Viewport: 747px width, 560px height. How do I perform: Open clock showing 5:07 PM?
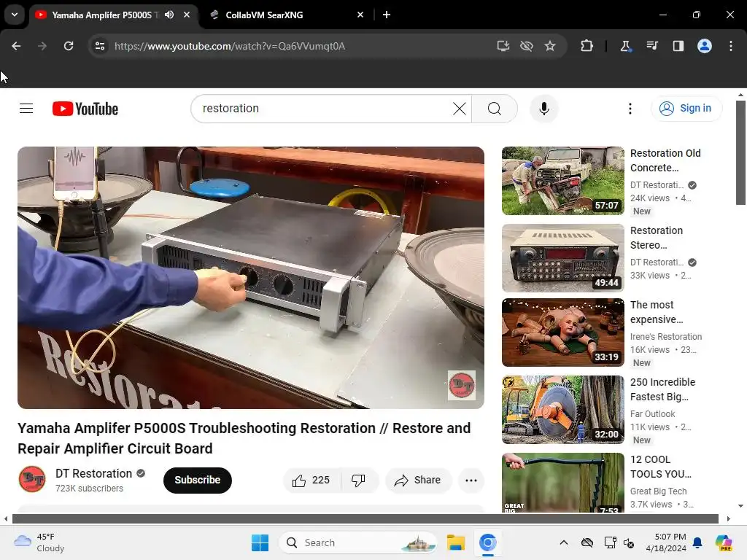tap(666, 542)
